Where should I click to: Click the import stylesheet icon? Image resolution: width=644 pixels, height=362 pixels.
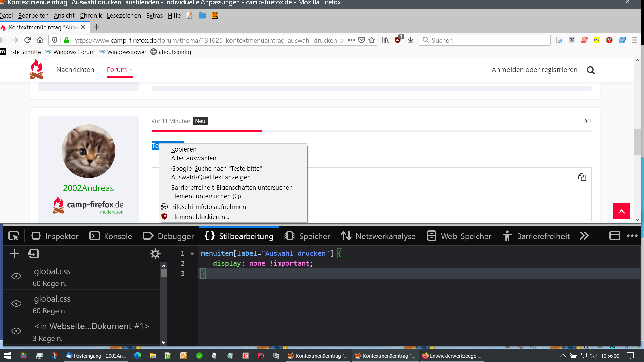pos(33,254)
